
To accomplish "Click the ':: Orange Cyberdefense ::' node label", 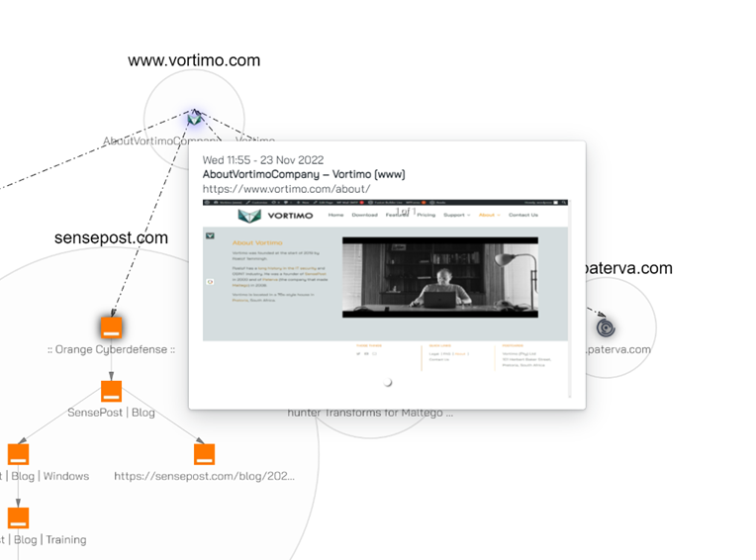I will [x=112, y=349].
